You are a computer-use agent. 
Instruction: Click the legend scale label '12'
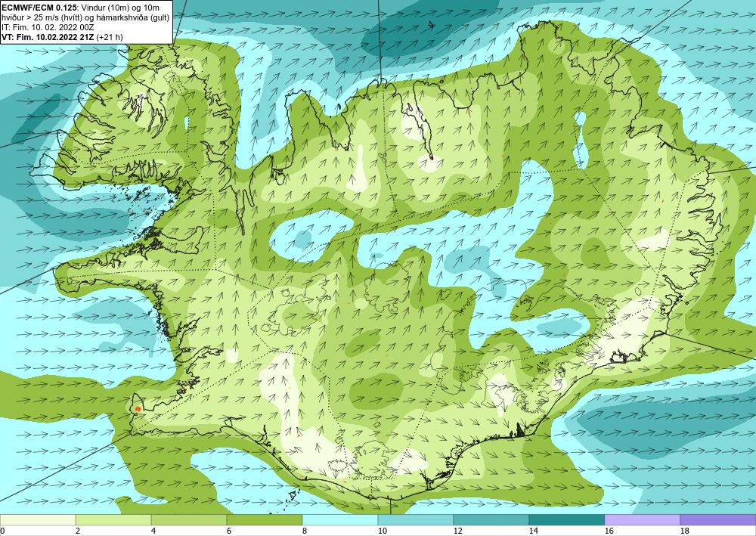[x=457, y=531]
